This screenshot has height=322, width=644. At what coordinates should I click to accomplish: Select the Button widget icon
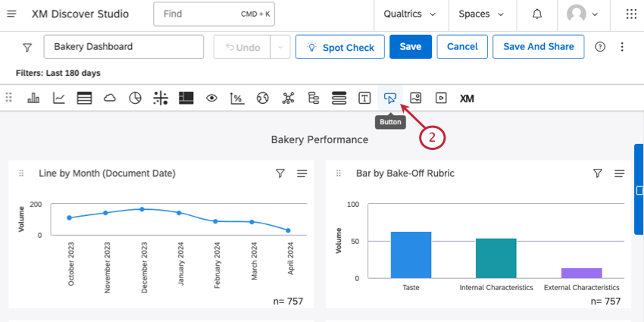click(390, 98)
